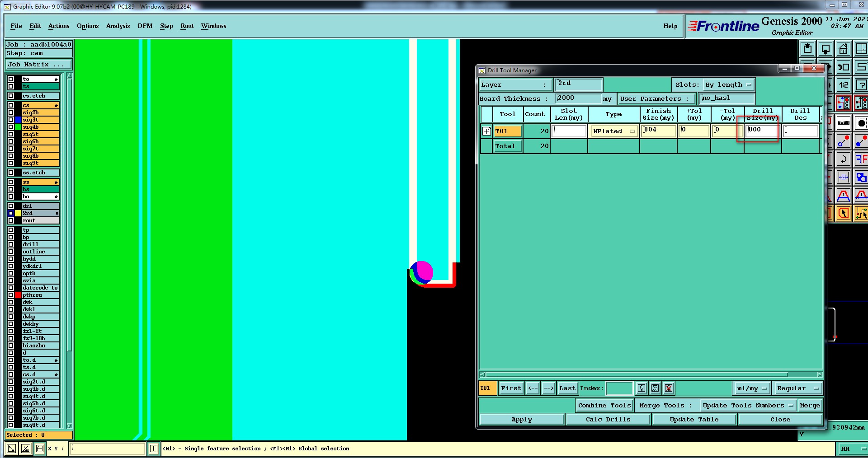
Task: Toggle the checkbox for layer 'to'
Action: coord(11,79)
